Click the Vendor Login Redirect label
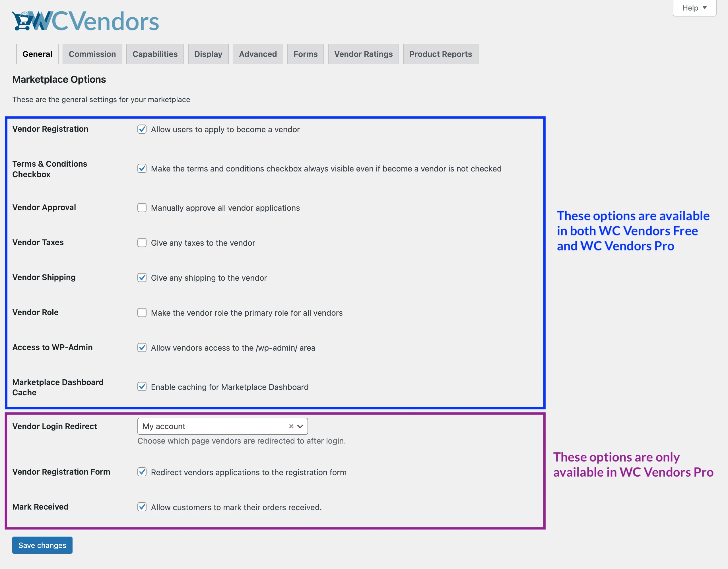 [55, 427]
